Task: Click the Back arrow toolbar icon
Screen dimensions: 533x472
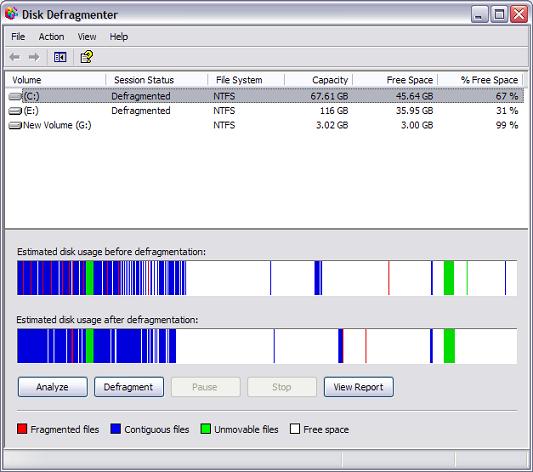Action: coord(15,57)
